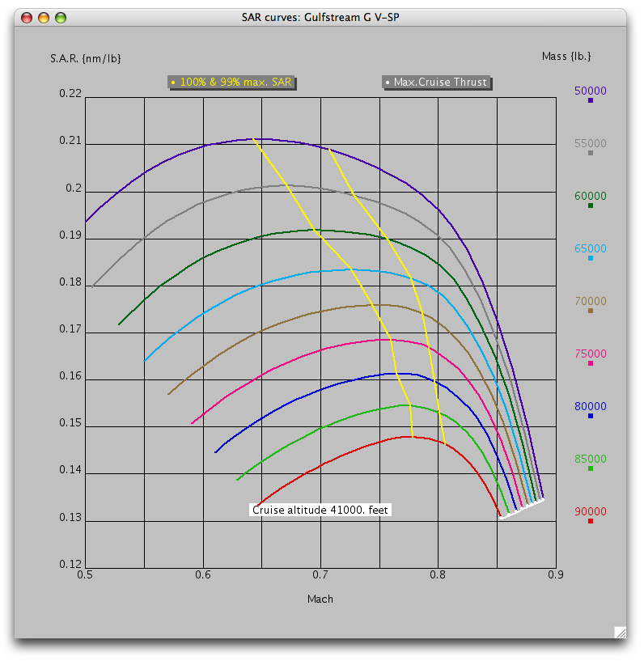Image resolution: width=644 pixels, height=661 pixels.
Task: Click the 65000 mass light blue swatch
Action: [591, 258]
